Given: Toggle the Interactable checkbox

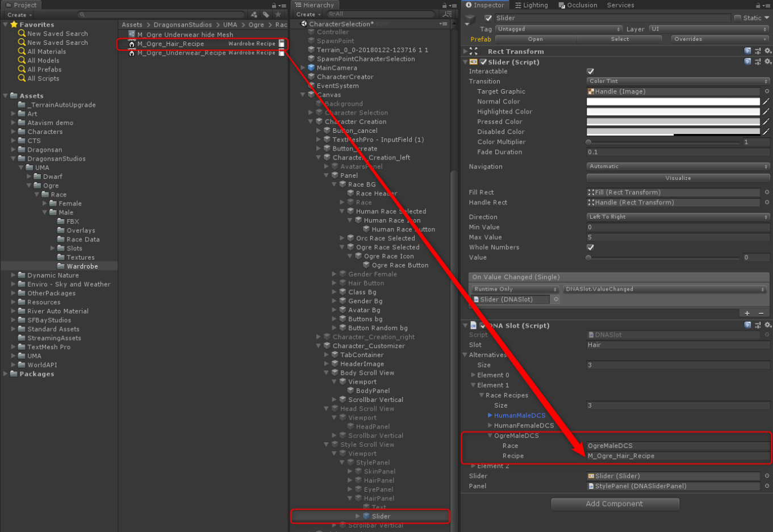Looking at the screenshot, I should pos(590,72).
